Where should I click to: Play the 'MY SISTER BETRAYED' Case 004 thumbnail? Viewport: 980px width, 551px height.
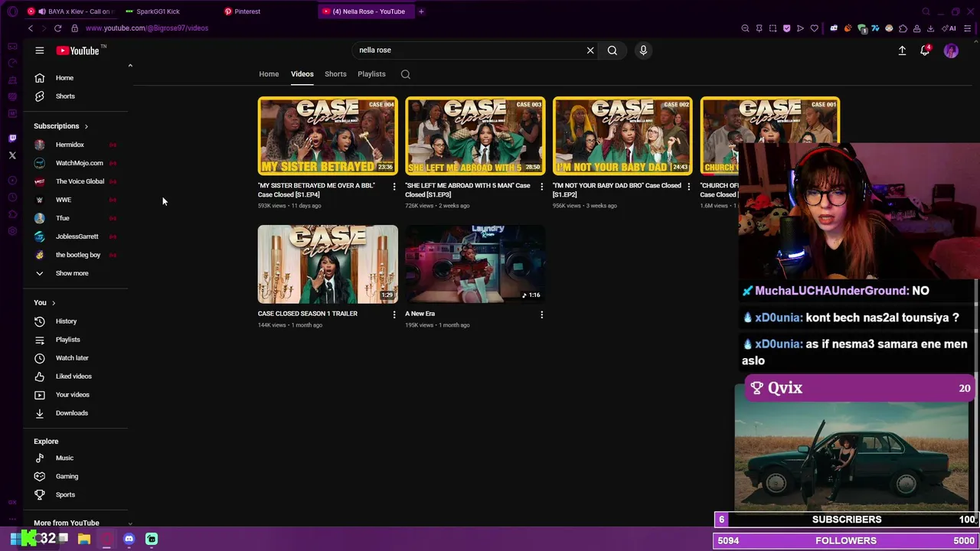pyautogui.click(x=328, y=136)
